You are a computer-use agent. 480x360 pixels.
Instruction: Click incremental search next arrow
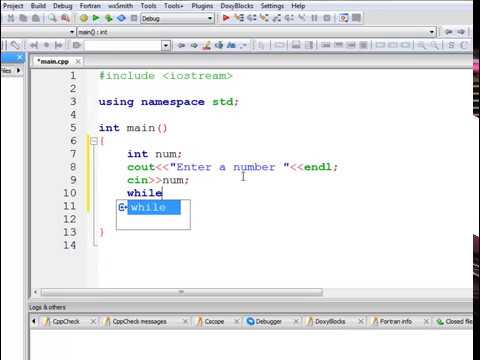point(194,45)
